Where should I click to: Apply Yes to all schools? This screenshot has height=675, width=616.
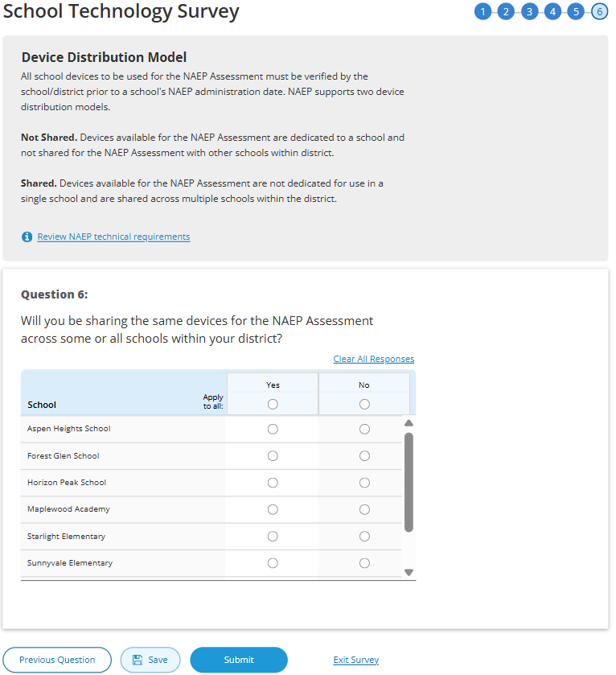click(273, 404)
